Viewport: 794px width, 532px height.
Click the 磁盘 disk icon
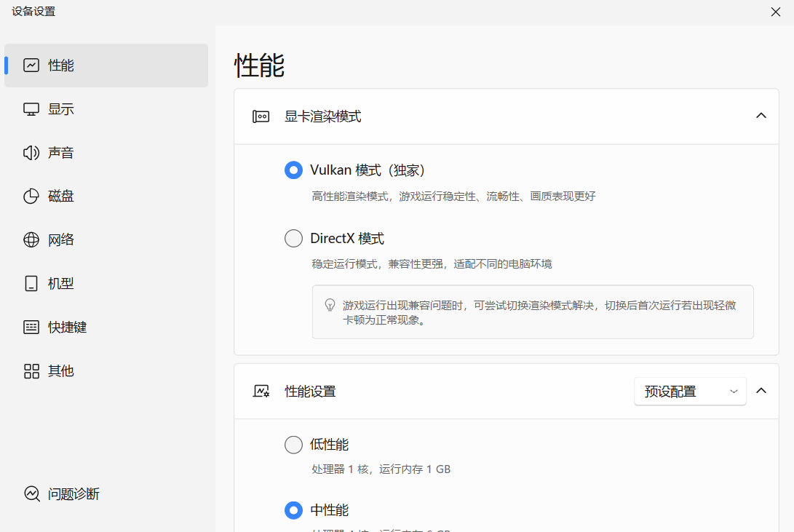(x=31, y=196)
